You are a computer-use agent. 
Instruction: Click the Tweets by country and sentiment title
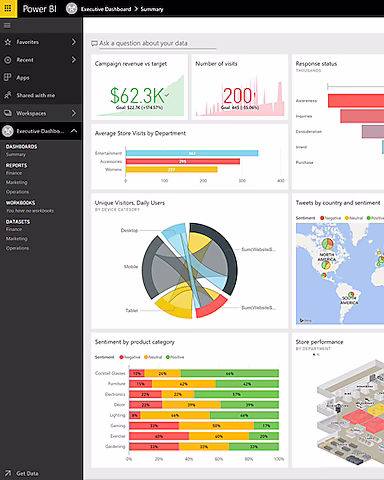click(x=338, y=203)
